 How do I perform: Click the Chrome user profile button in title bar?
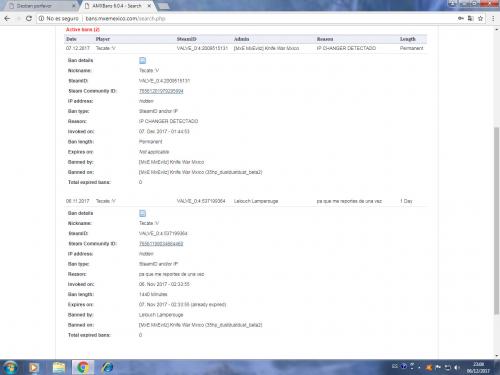pos(452,4)
